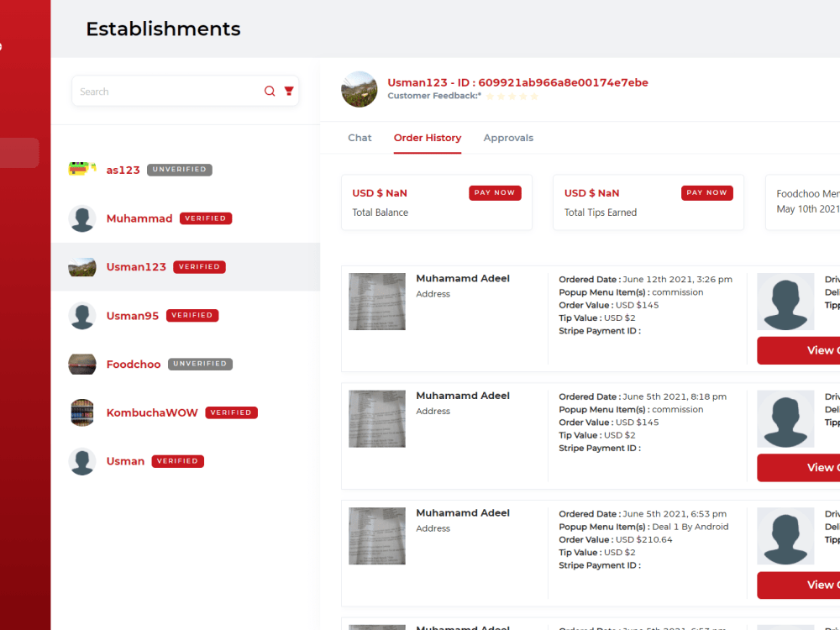The height and width of the screenshot is (630, 840).
Task: Click the Establishments page title
Action: 163,29
